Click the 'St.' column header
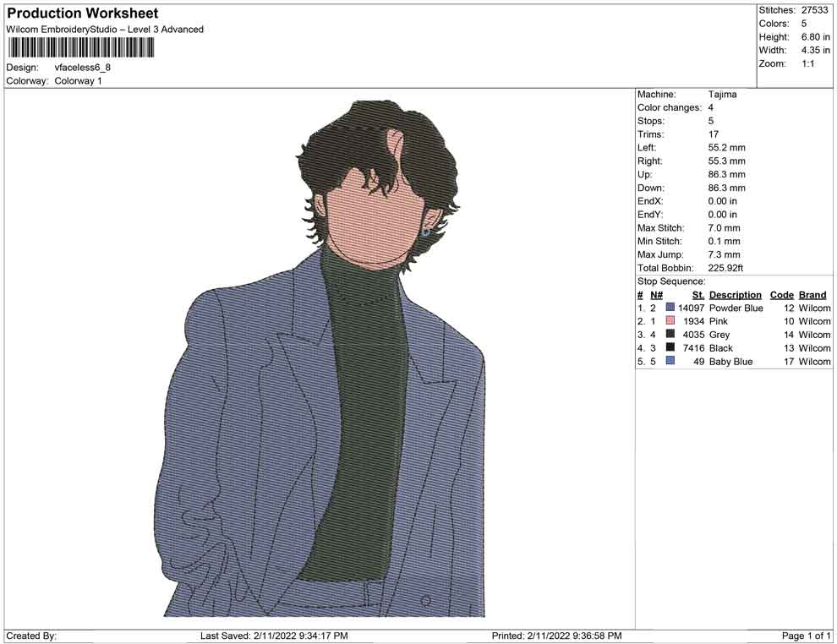The width and height of the screenshot is (837, 644). point(698,295)
